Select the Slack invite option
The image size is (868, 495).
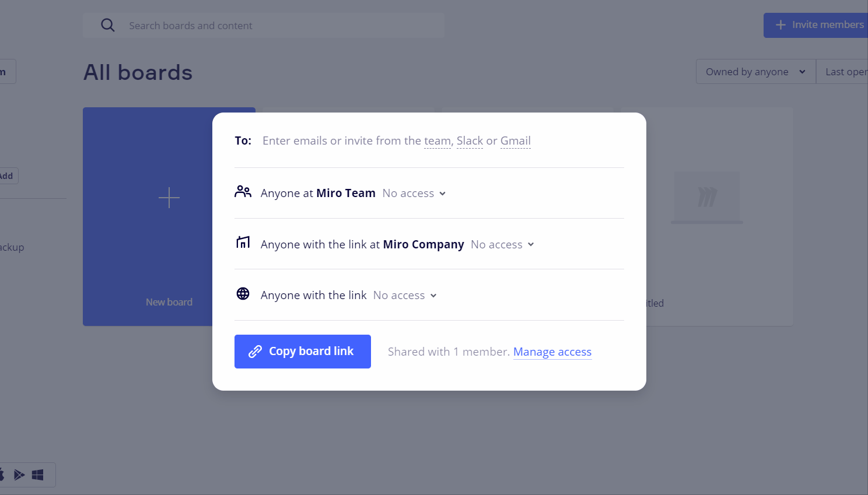tap(470, 141)
